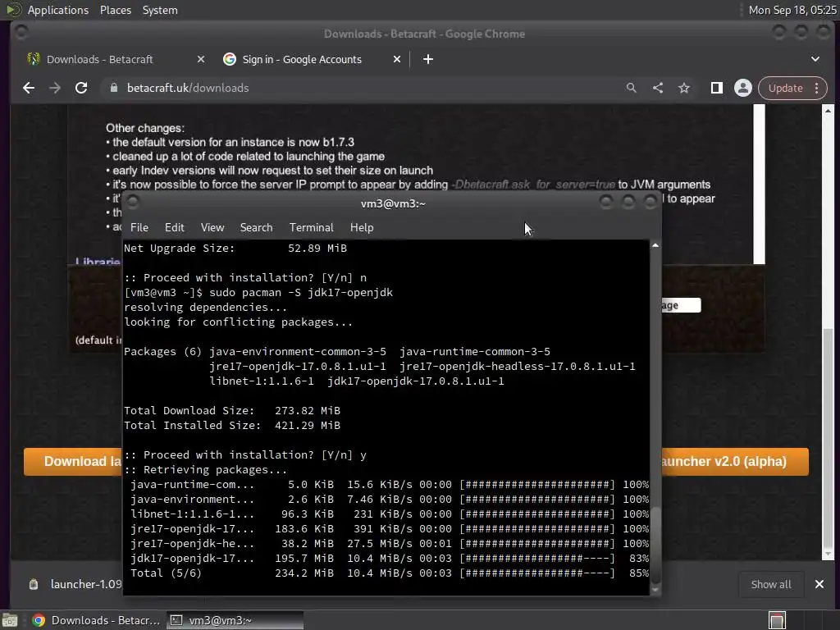
Task: Click the Chrome Update button
Action: 785,88
